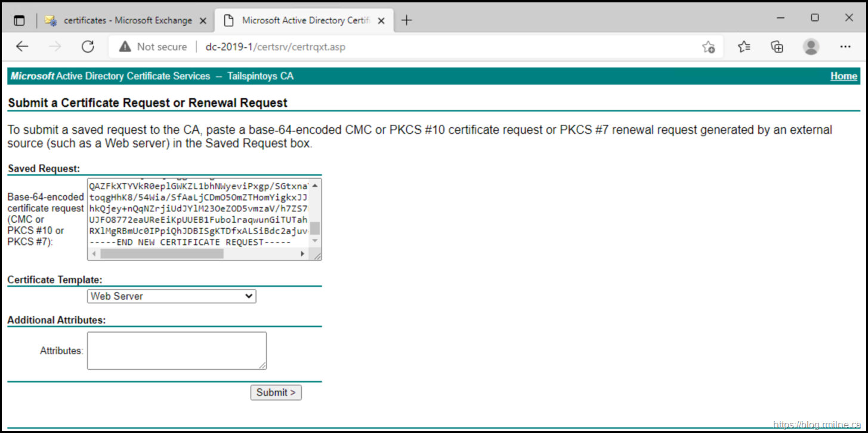Click the user profile avatar

click(811, 47)
